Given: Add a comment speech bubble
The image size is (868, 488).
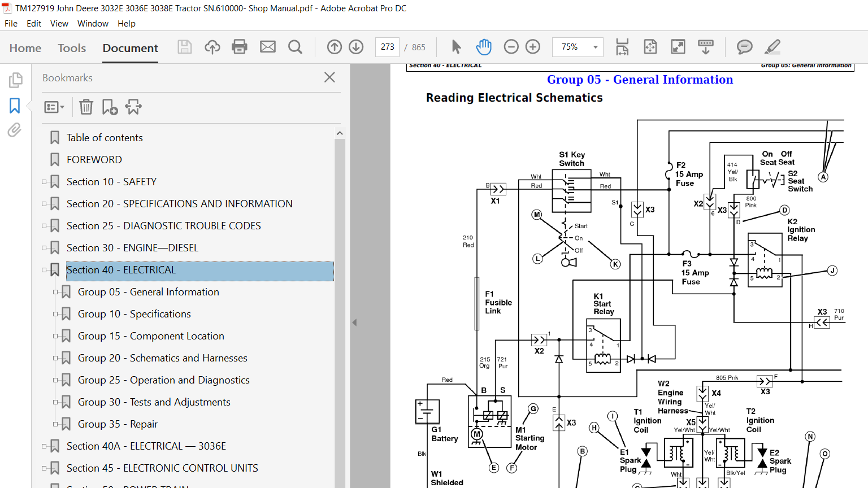Looking at the screenshot, I should pos(745,47).
